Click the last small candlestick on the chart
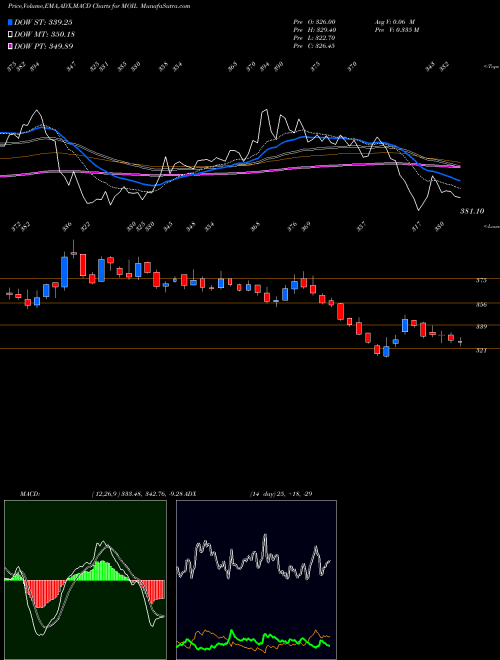This screenshot has width=500, height=660. click(x=460, y=342)
